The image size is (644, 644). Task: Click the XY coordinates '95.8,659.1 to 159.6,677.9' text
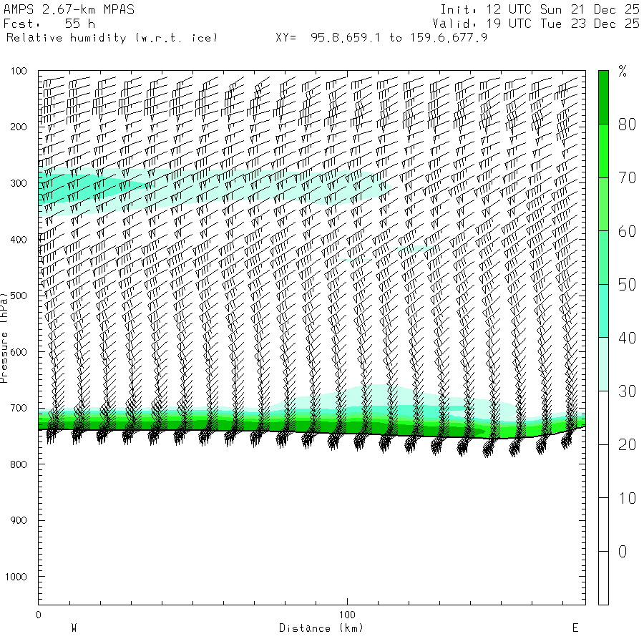click(x=399, y=38)
